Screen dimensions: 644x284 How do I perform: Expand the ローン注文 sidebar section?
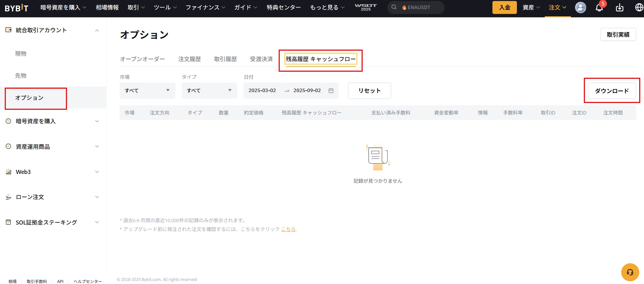97,197
